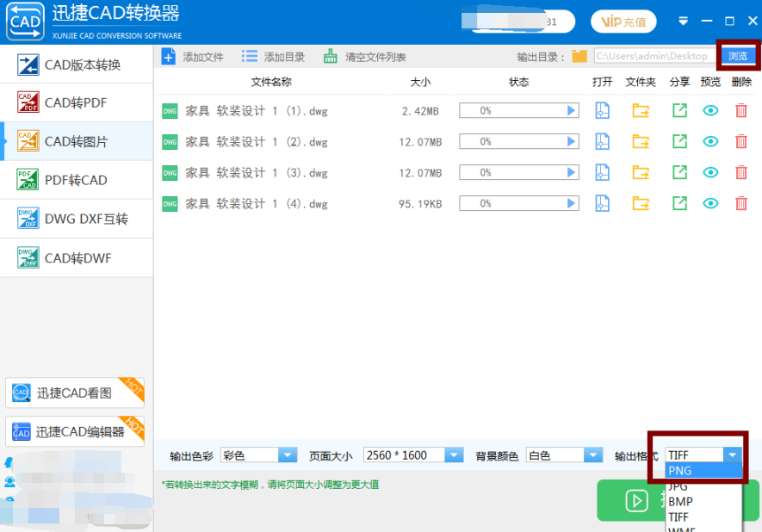Click the 大小 column header
This screenshot has width=762, height=532.
(420, 82)
